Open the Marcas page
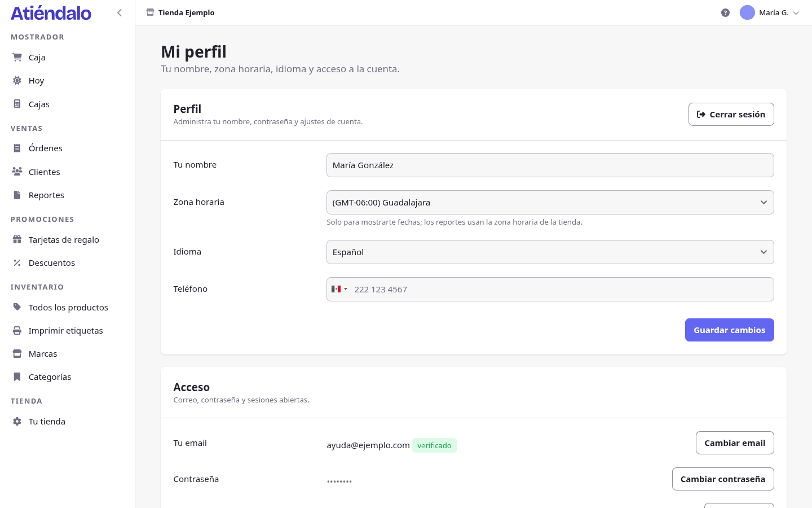This screenshot has height=508, width=812. tap(68, 354)
